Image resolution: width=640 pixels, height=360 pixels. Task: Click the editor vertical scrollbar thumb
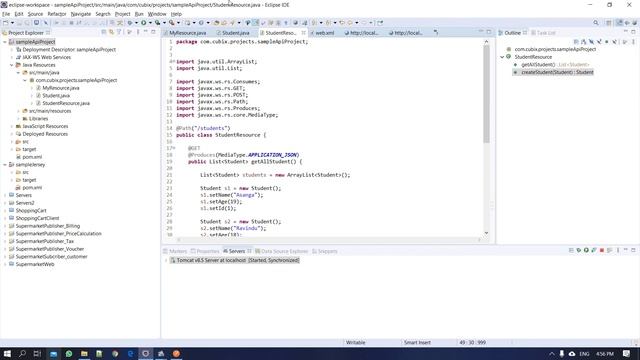point(487,94)
